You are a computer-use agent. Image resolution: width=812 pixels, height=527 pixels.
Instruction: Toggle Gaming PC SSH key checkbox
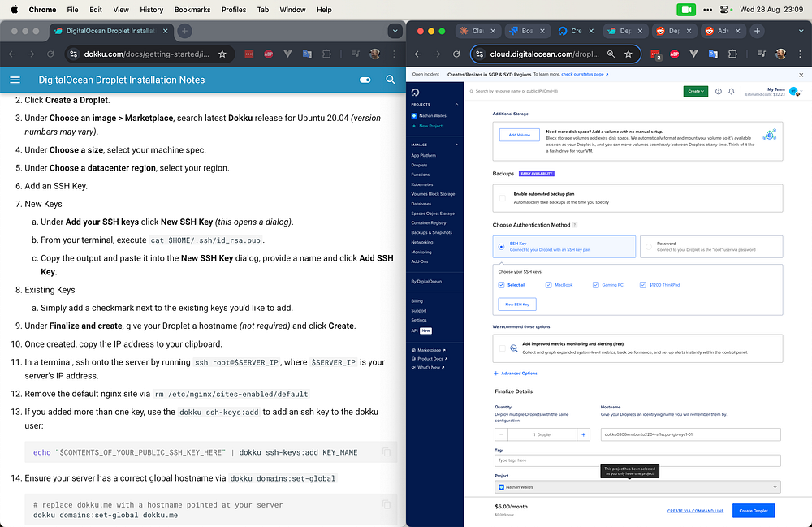coord(595,285)
